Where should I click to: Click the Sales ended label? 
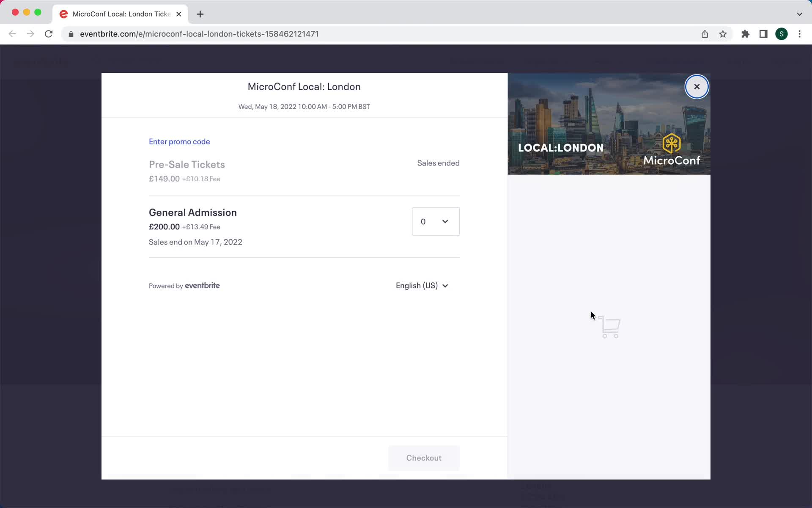(x=438, y=163)
